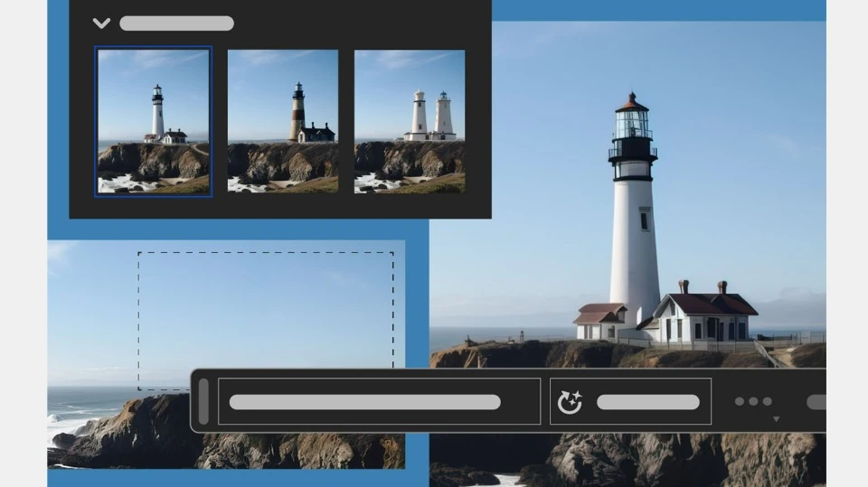Viewport: 868px width, 487px height.
Task: Click the ocean waves in lower-left image
Action: pyautogui.click(x=68, y=422)
